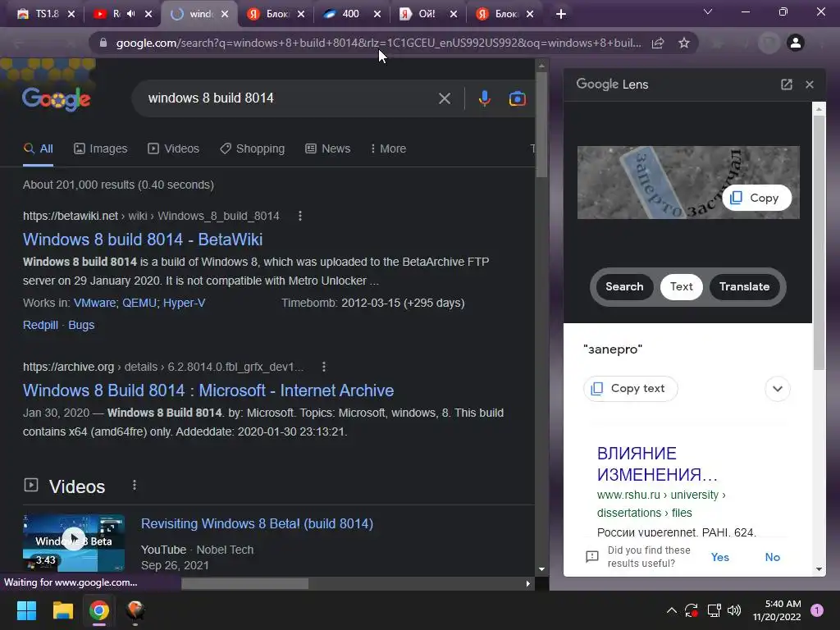Select the Videos search filter
This screenshot has width=840, height=630.
[174, 149]
